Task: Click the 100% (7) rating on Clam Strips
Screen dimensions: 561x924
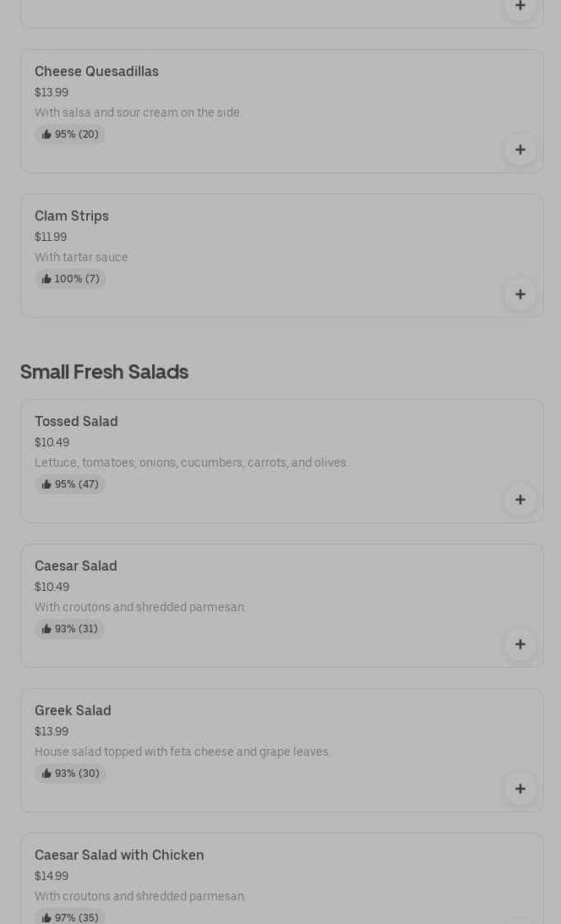Action: point(70,279)
